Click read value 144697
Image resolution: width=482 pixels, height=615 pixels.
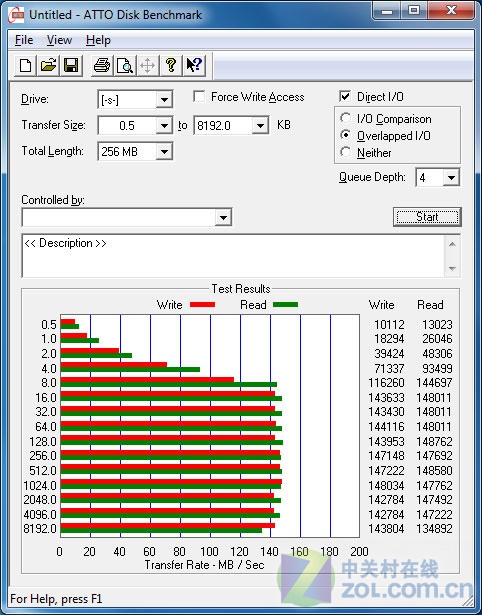pyautogui.click(x=435, y=382)
